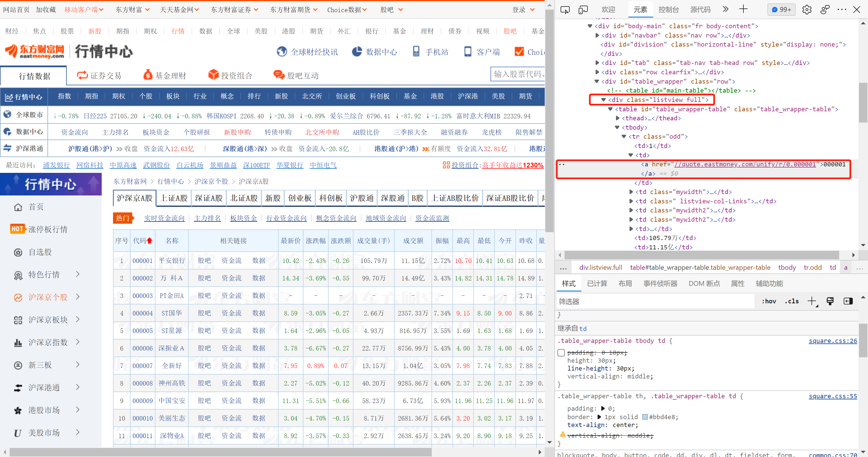868x457 pixels.
Task: Toggle the device emulation icon in DevTools
Action: coord(583,9)
